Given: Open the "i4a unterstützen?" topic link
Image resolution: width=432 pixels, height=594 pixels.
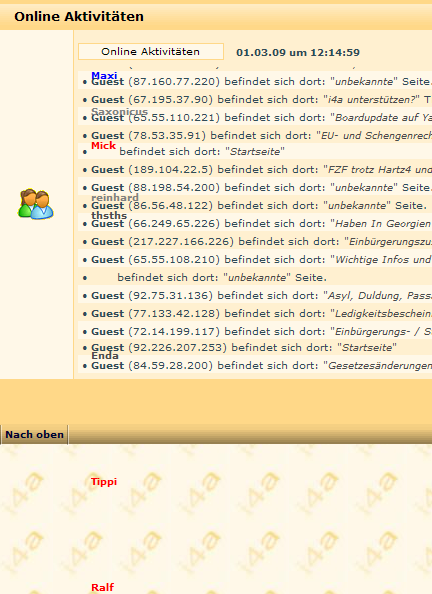Looking at the screenshot, I should tap(371, 100).
